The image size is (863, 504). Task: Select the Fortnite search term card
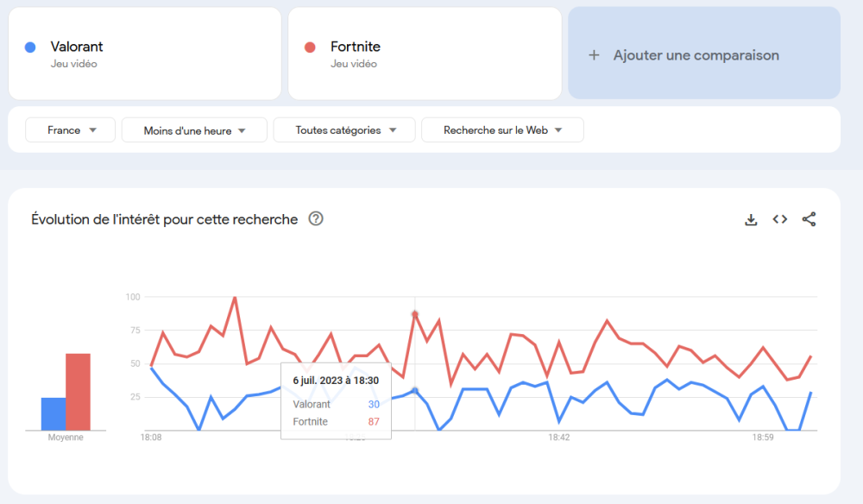pyautogui.click(x=424, y=54)
